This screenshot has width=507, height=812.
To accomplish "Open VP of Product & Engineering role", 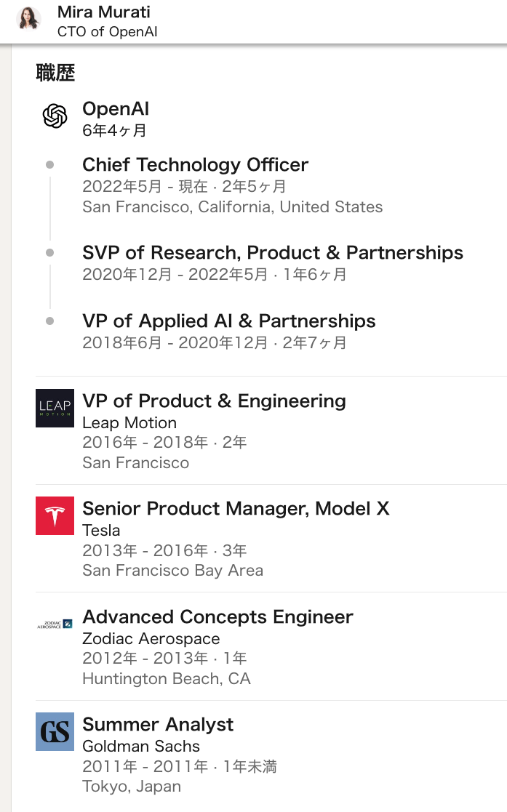I will [214, 401].
